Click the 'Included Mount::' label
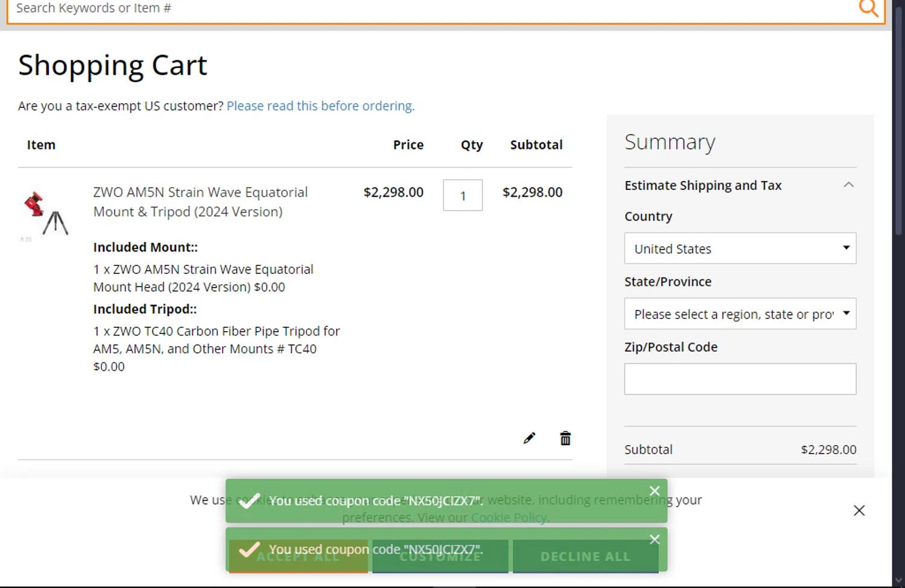The width and height of the screenshot is (905, 588). coord(145,247)
